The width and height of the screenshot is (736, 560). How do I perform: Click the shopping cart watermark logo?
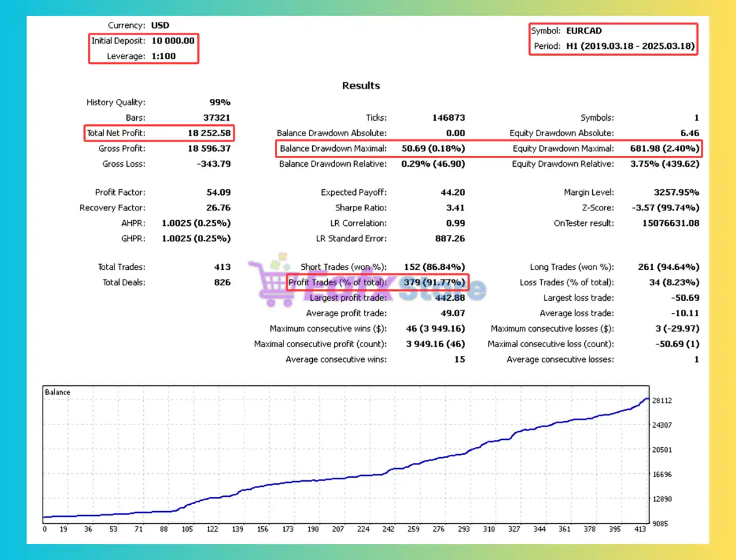(270, 282)
